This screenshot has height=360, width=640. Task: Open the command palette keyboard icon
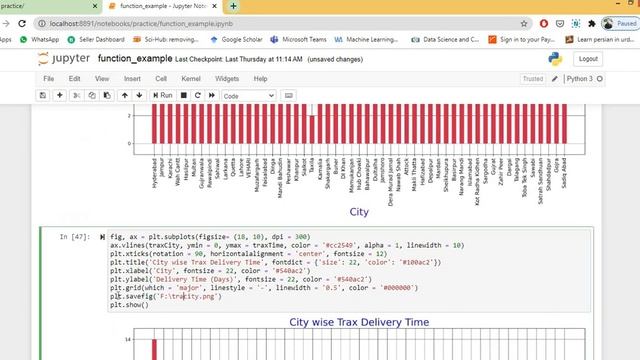(289, 96)
